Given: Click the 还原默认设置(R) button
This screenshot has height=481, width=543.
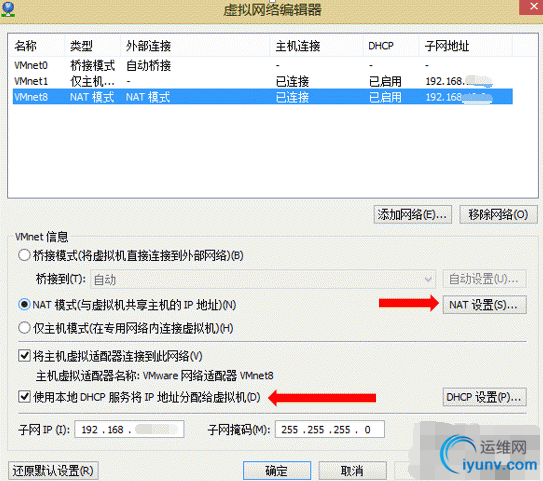Looking at the screenshot, I should (53, 471).
